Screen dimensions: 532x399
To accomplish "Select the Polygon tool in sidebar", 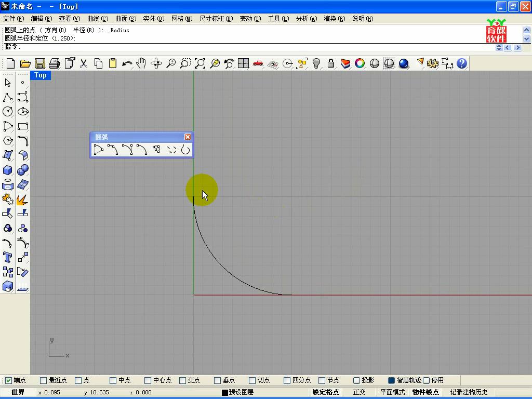I will [x=8, y=141].
